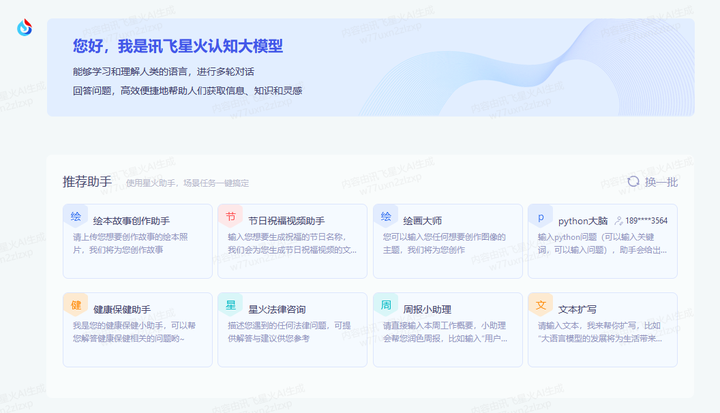This screenshot has width=720, height=413.
Task: Open the 星火法律咨询 assistant title
Action: (x=277, y=310)
